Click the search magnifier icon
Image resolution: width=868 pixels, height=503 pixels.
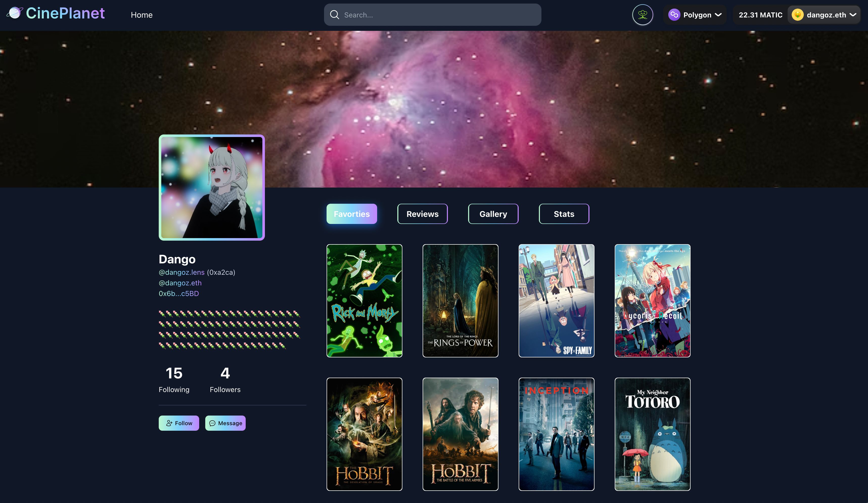tap(334, 15)
